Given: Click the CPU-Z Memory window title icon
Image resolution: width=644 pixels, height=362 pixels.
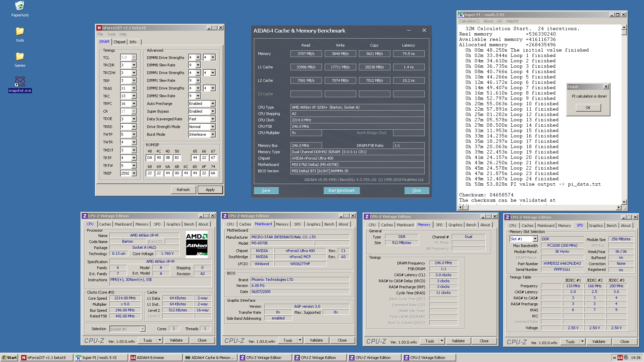Looking at the screenshot, I should tap(367, 217).
